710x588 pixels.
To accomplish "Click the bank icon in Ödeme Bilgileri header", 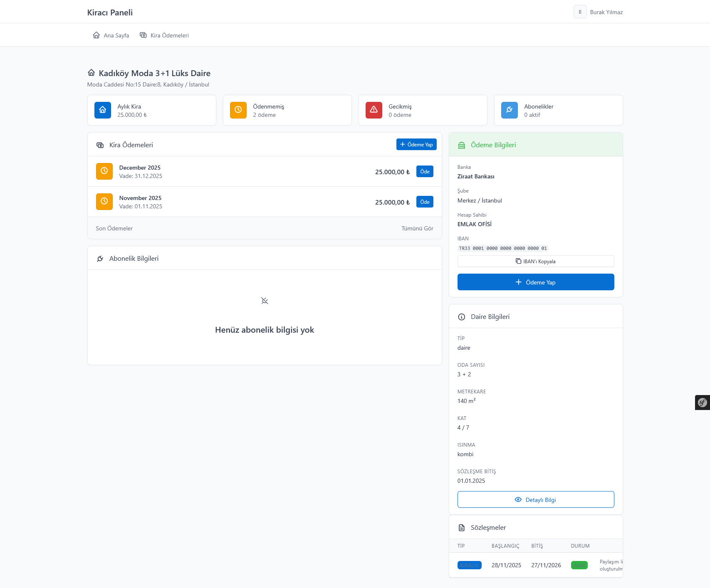I will tap(461, 145).
